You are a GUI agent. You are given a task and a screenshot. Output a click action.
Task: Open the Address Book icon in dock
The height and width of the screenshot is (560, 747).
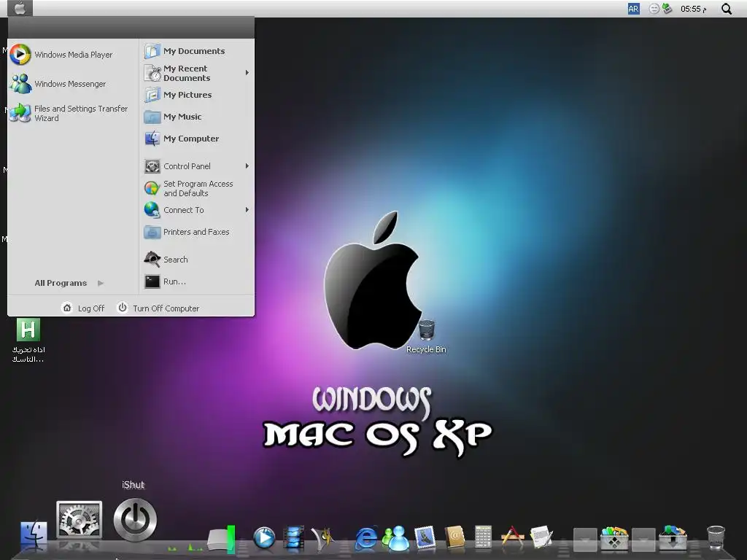coord(454,538)
